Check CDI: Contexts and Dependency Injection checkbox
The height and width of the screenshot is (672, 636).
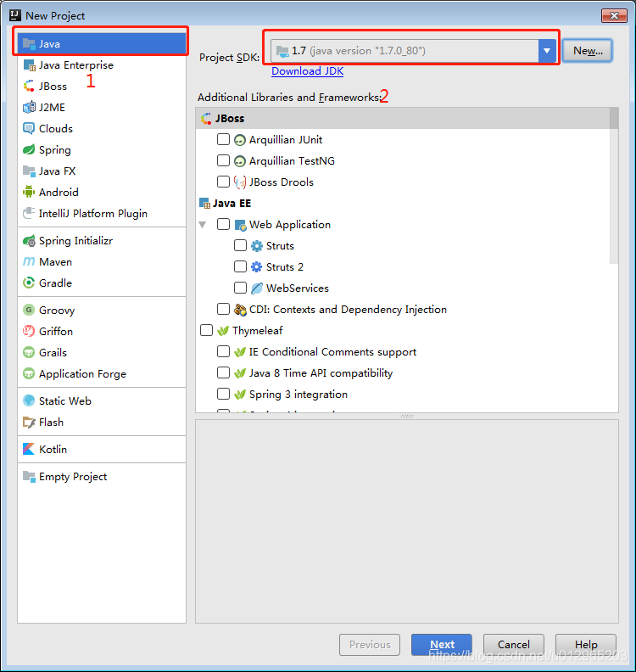tap(223, 310)
